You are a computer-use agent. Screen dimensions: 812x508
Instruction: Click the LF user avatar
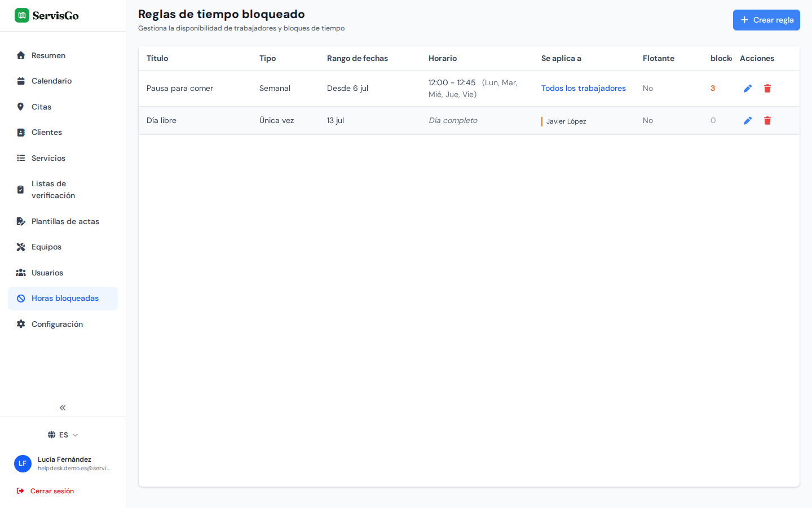pos(23,463)
